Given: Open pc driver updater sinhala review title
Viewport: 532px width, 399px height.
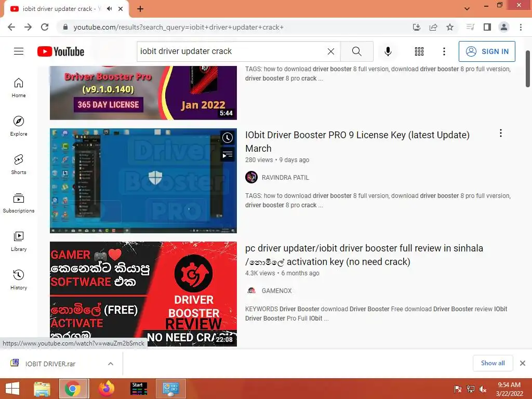Looking at the screenshot, I should click(x=364, y=255).
